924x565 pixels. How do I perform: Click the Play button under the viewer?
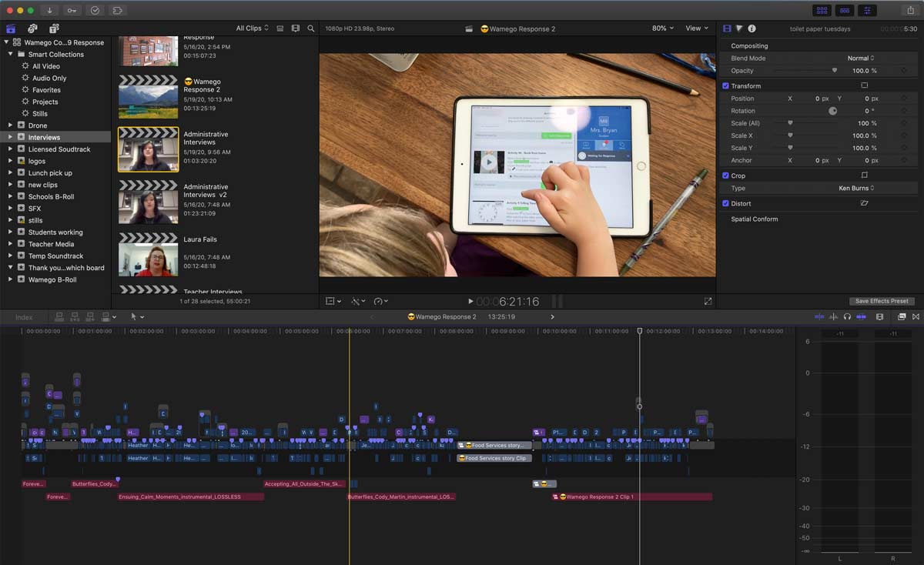click(470, 301)
